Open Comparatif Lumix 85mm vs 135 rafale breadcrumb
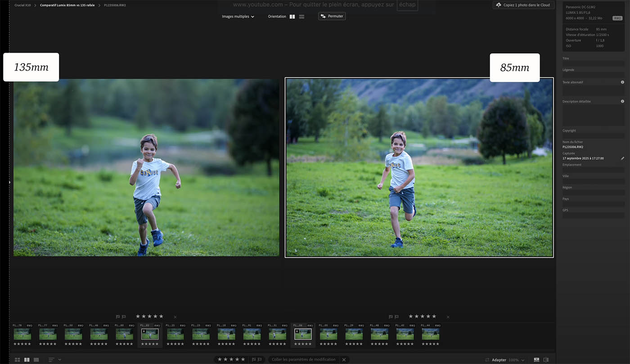 (x=67, y=5)
